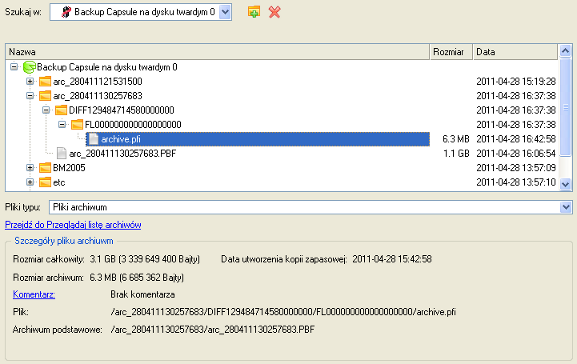The height and width of the screenshot is (364, 577).
Task: Click the folder icon of arc_280411130257683
Action: tap(45, 96)
